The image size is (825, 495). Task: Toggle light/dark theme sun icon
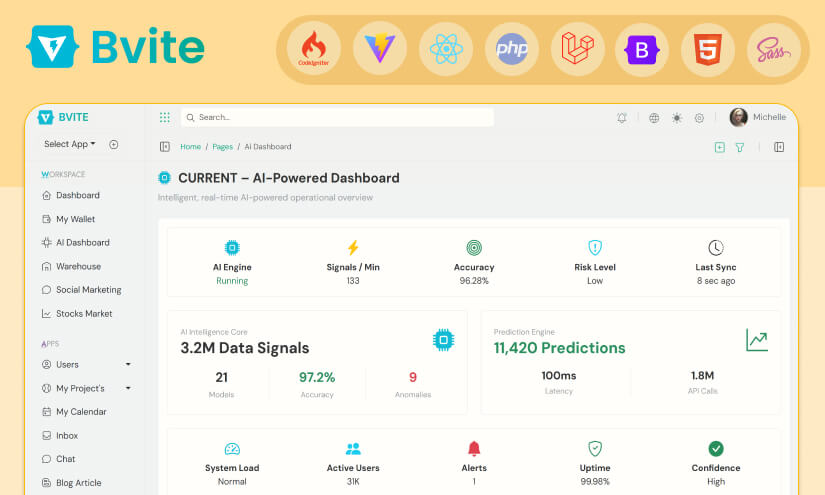point(677,118)
